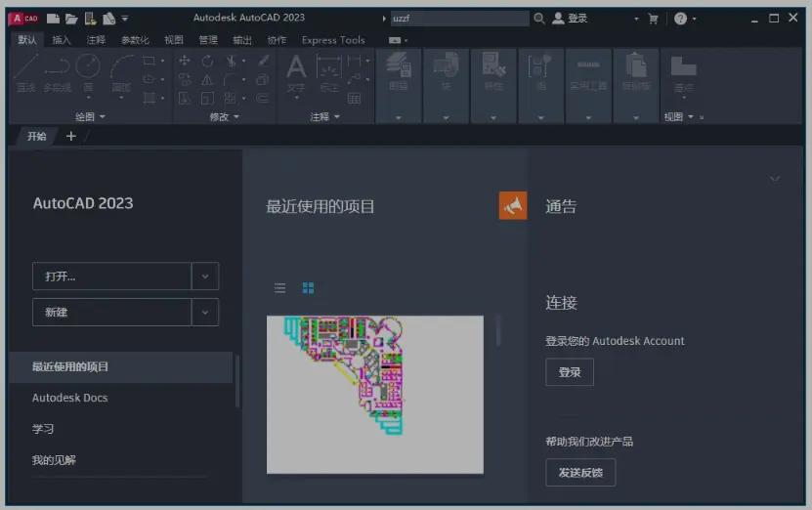Image resolution: width=812 pixels, height=510 pixels.
Task: Click the Open folder icon in quick access toolbar
Action: [x=71, y=19]
